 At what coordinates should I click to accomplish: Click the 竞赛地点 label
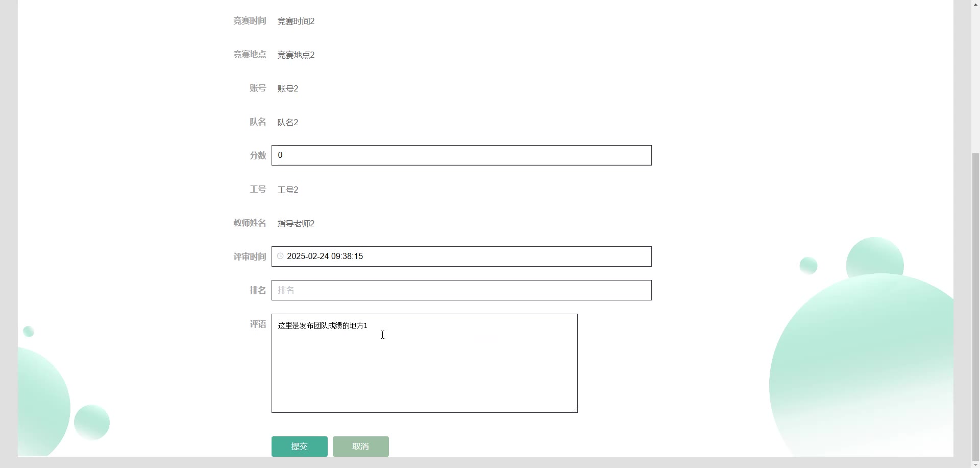[250, 55]
